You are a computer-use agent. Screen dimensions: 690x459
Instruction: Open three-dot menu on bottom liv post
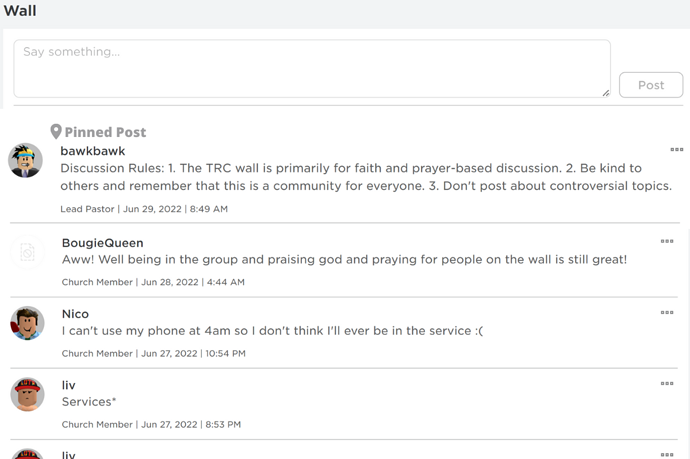(x=667, y=455)
